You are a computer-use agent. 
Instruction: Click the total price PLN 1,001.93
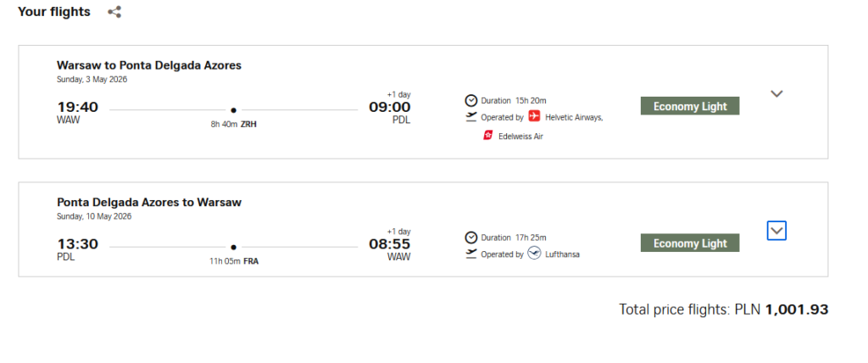796,310
